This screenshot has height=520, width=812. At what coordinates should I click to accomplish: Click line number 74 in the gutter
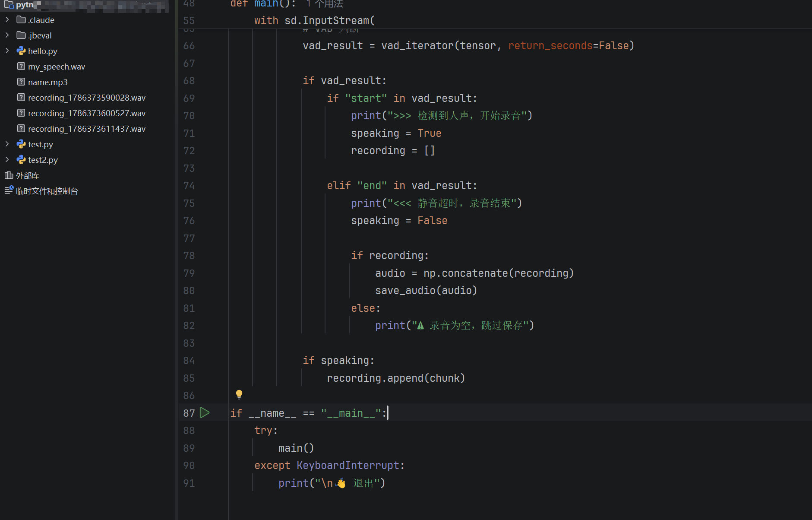[189, 186]
